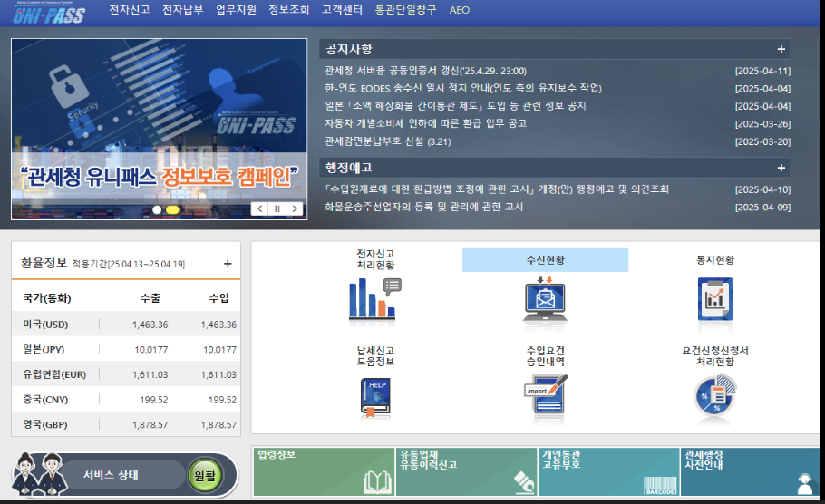Open notice 관세감면분납부호 신설
Screen dimensions: 825x504
[388, 141]
